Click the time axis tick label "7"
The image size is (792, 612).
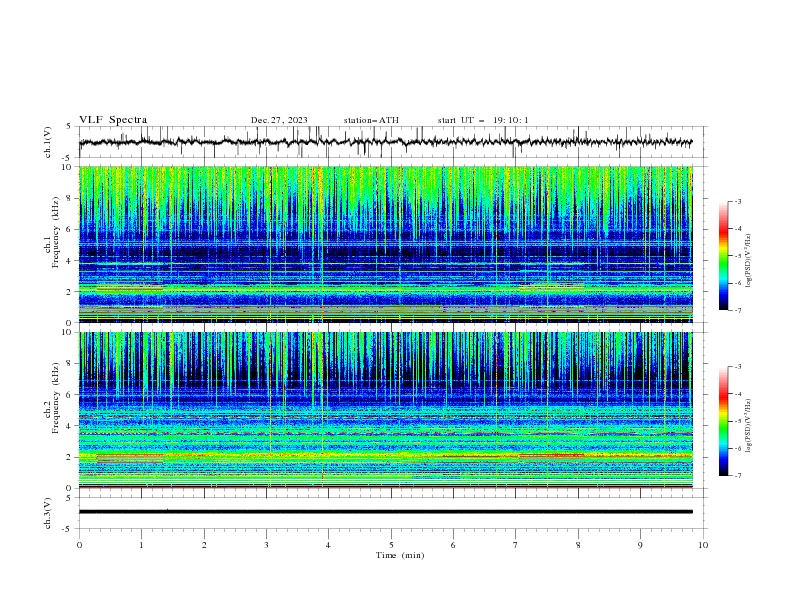tap(516, 545)
